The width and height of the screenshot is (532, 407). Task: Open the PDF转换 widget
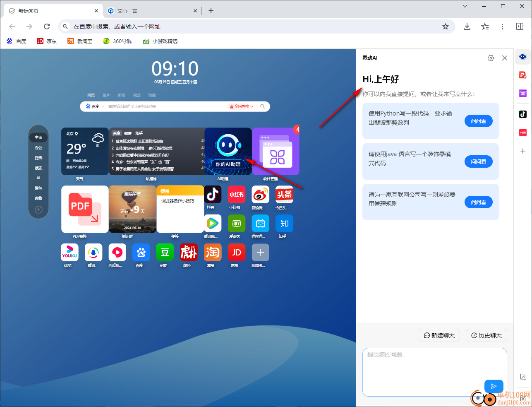[x=85, y=209]
